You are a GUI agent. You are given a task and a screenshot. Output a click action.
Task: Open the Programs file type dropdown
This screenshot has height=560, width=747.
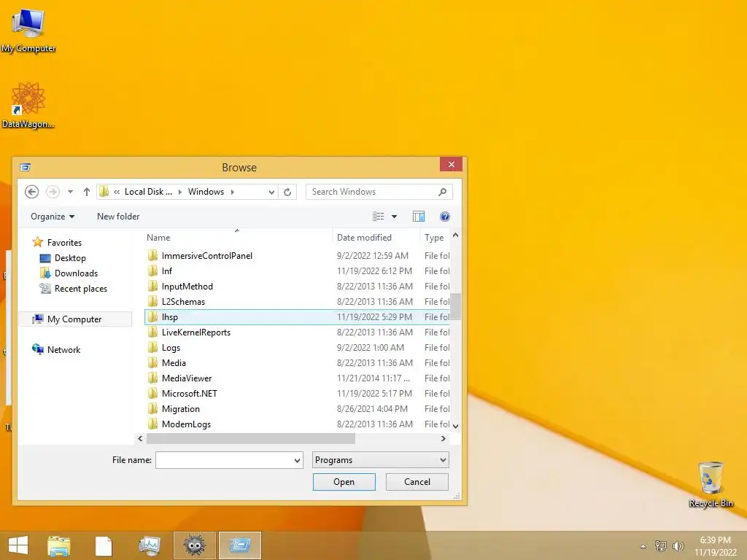380,460
